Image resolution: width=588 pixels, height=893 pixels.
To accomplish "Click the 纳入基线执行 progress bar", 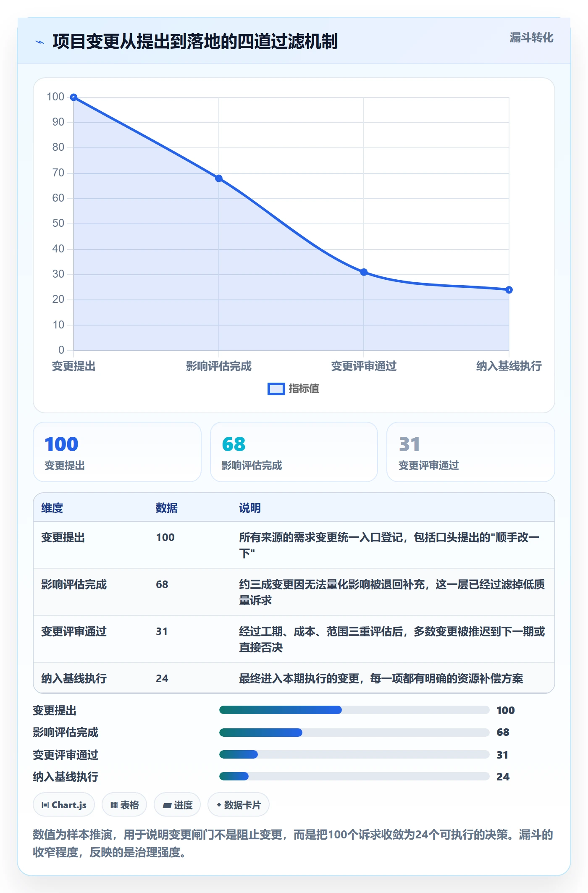I will coord(354,776).
